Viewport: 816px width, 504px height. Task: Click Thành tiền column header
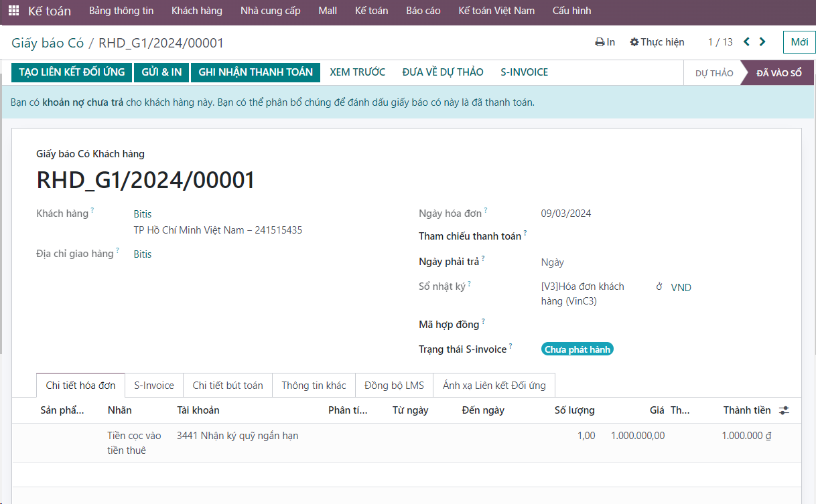(x=747, y=410)
